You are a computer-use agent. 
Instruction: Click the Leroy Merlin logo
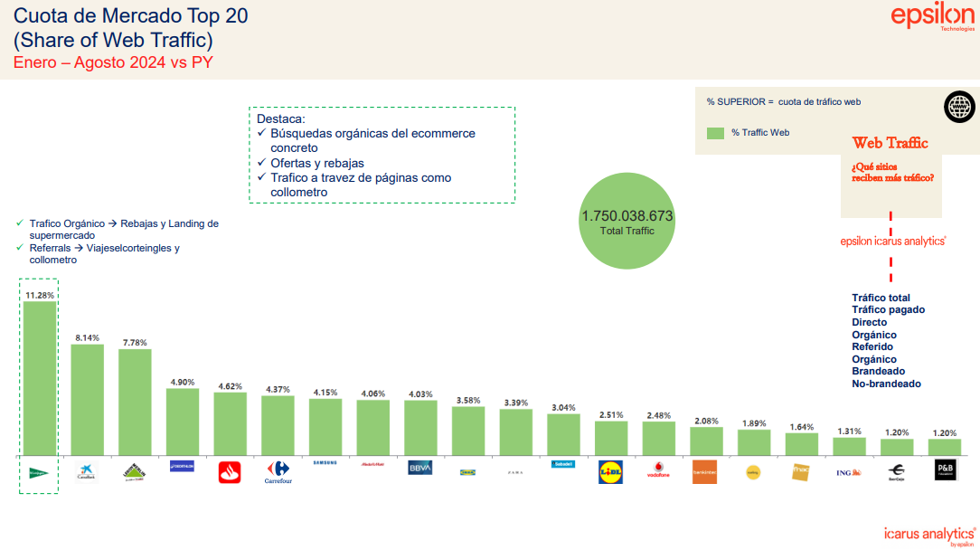click(x=135, y=471)
